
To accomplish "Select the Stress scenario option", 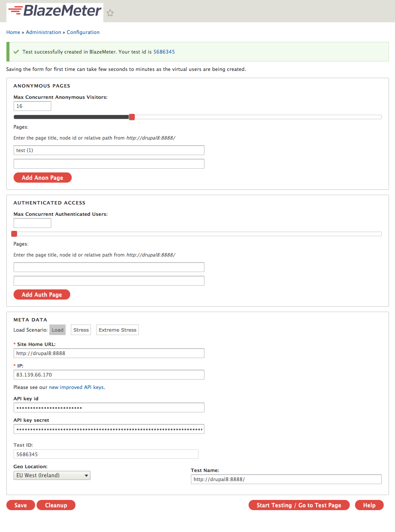I will coord(81,330).
